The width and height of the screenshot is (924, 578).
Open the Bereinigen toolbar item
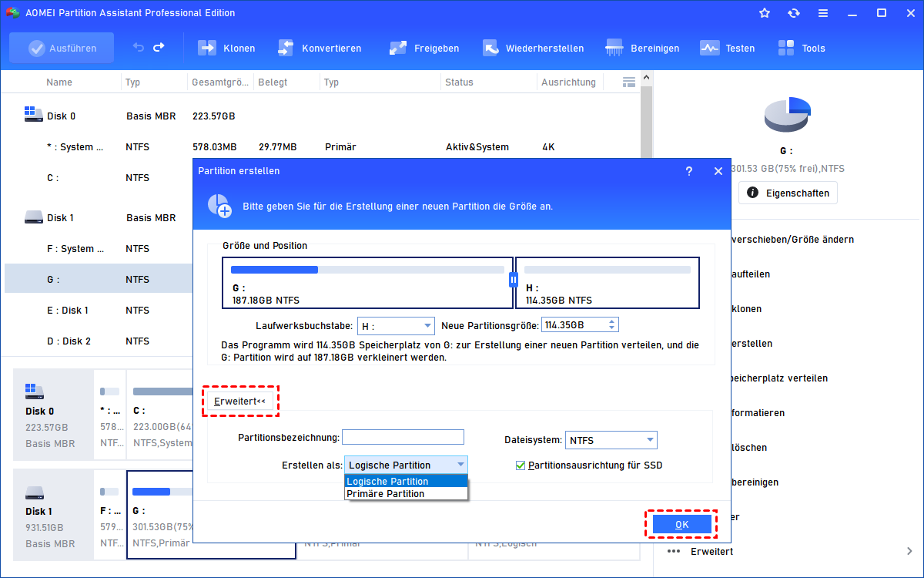tap(642, 48)
